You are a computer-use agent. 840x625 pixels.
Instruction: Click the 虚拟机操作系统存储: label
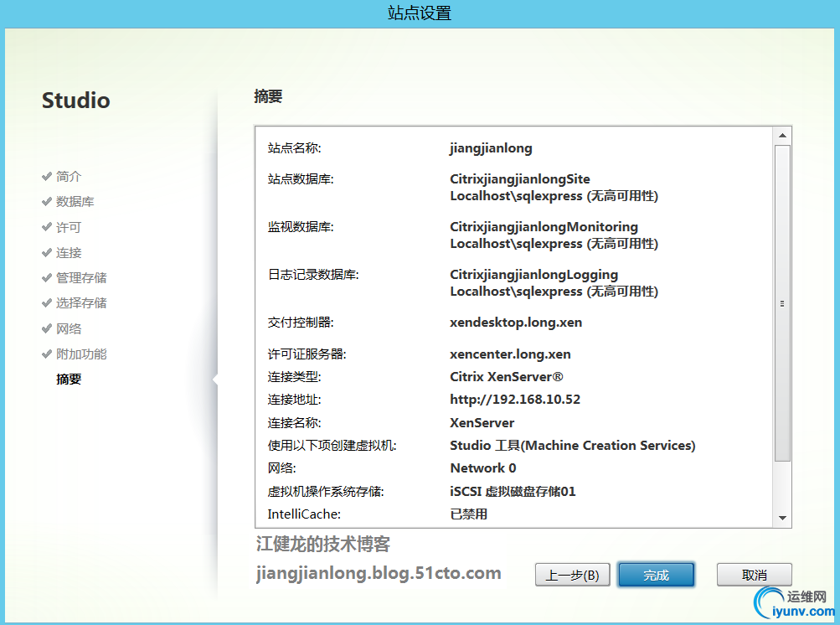pos(326,492)
